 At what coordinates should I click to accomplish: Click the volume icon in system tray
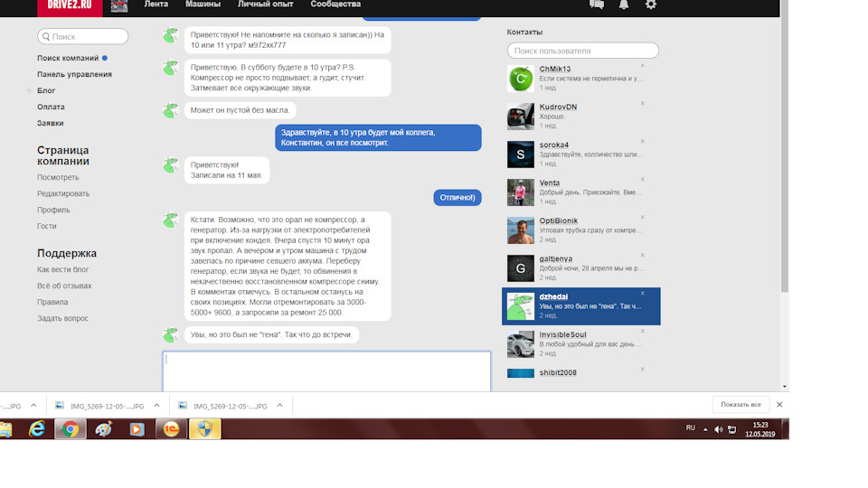coord(718,429)
